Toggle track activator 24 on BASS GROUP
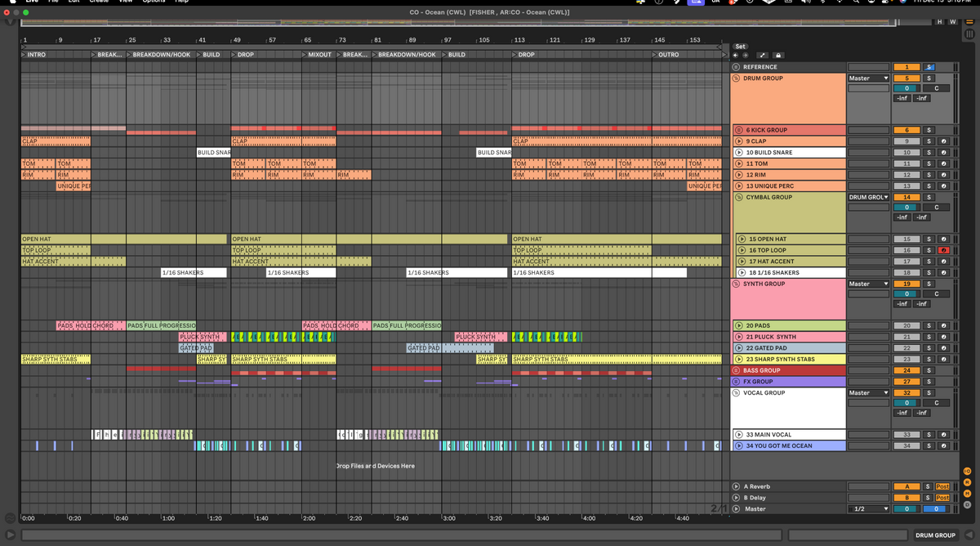This screenshot has height=546, width=980. 906,370
